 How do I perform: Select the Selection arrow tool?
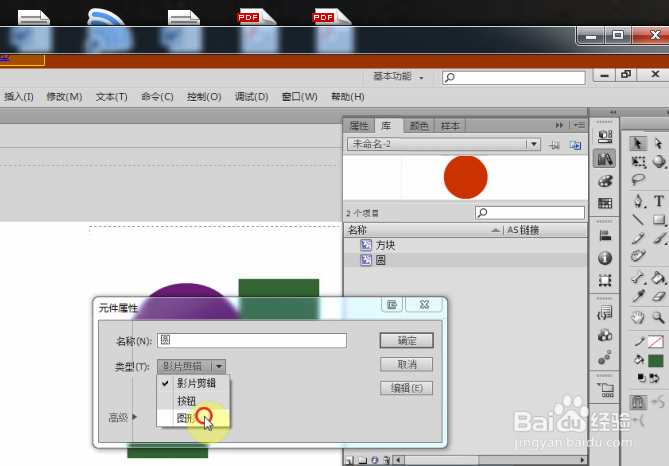click(x=637, y=143)
